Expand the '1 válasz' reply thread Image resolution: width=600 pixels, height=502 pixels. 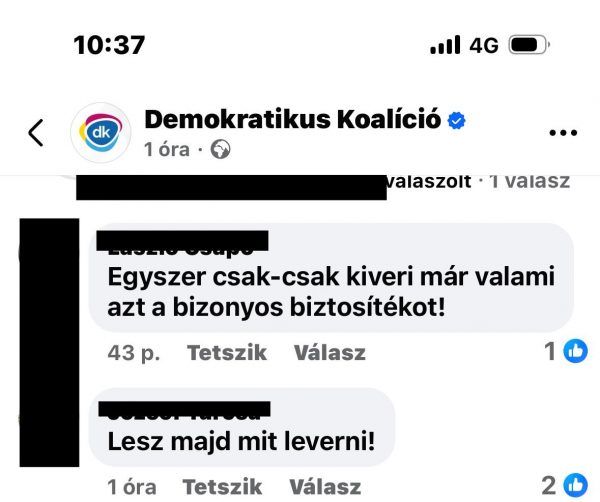tap(530, 181)
